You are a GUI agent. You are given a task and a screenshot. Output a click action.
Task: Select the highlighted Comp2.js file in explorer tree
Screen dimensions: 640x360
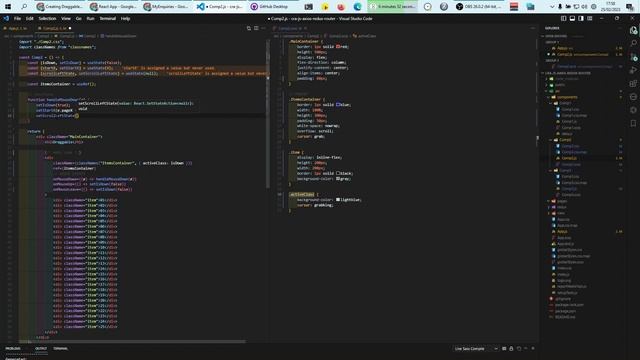tap(569, 158)
